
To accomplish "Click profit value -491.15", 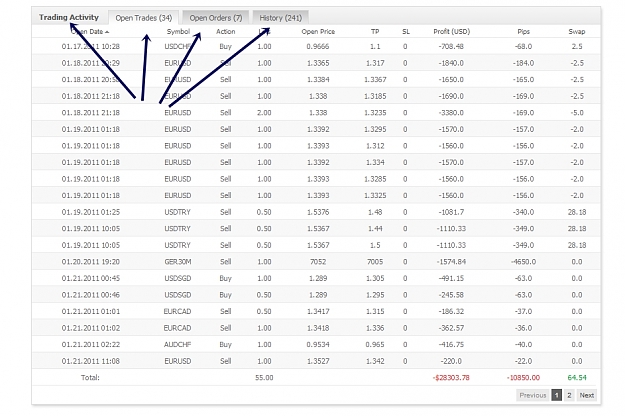I will pos(451,279).
